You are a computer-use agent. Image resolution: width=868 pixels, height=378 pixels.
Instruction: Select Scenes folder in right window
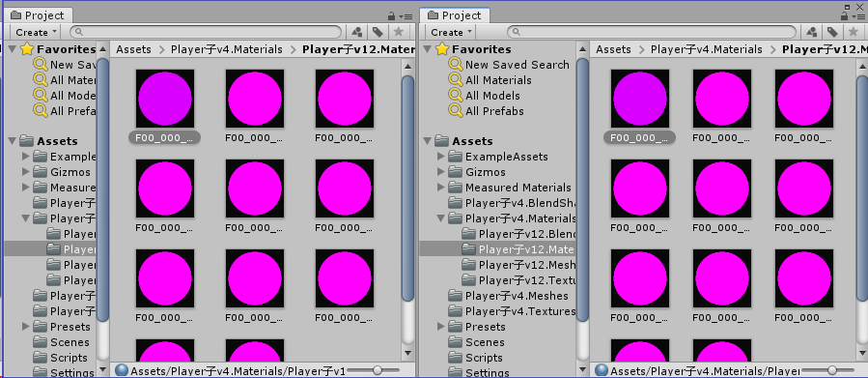[x=485, y=342]
